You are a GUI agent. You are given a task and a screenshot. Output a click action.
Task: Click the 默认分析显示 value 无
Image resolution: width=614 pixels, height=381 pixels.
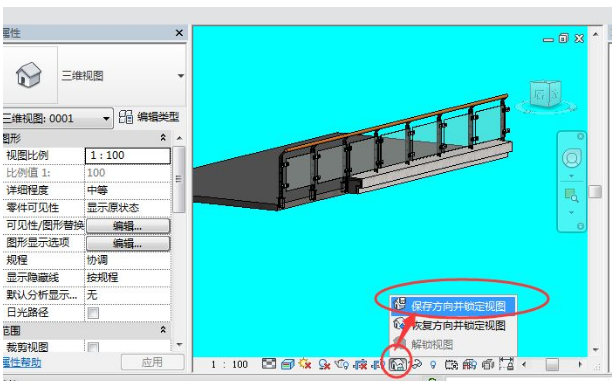pos(128,295)
